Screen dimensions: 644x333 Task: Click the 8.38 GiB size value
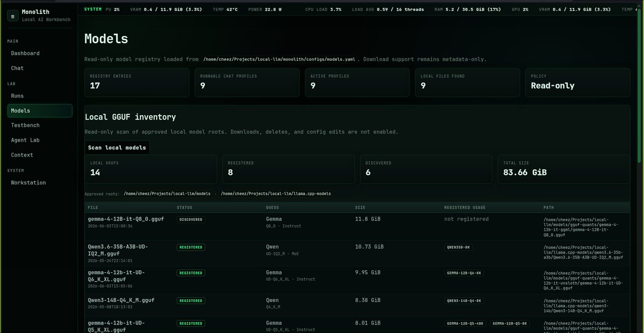point(368,300)
